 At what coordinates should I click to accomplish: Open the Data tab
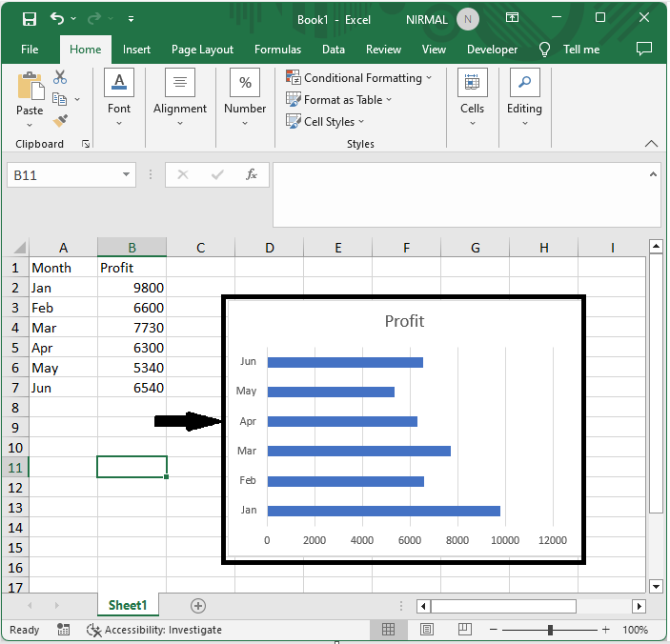(334, 50)
